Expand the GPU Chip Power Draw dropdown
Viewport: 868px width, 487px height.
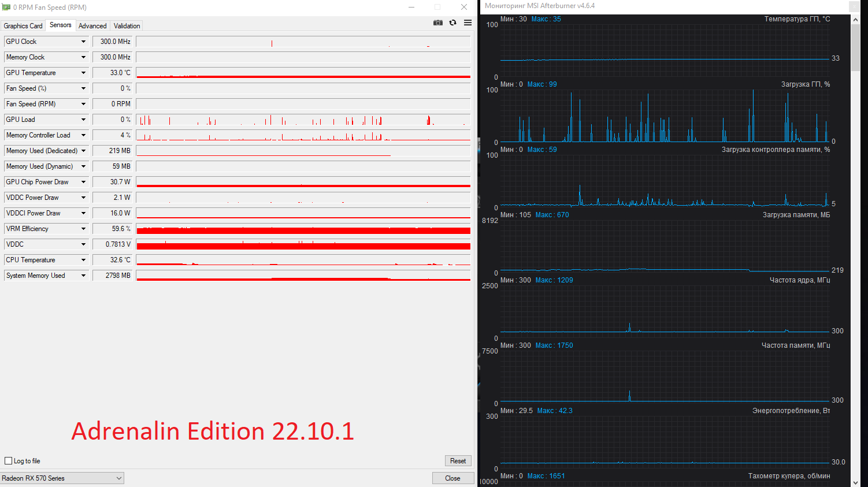click(83, 182)
